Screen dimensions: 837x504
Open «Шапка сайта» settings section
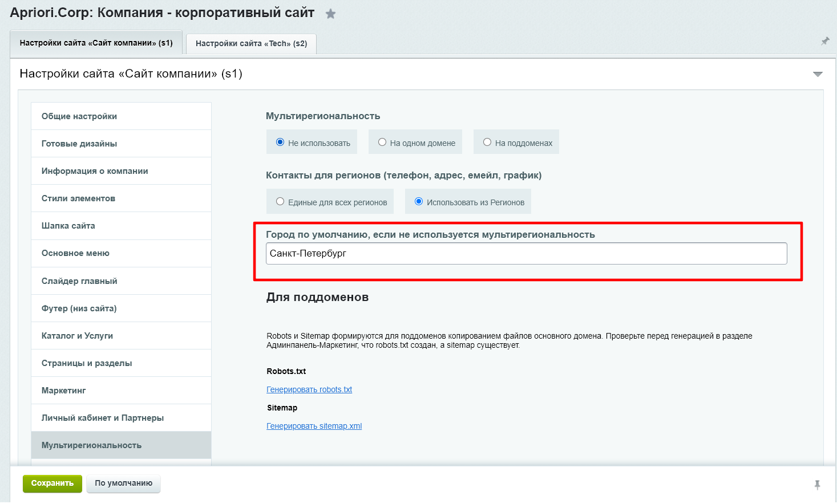click(x=68, y=226)
